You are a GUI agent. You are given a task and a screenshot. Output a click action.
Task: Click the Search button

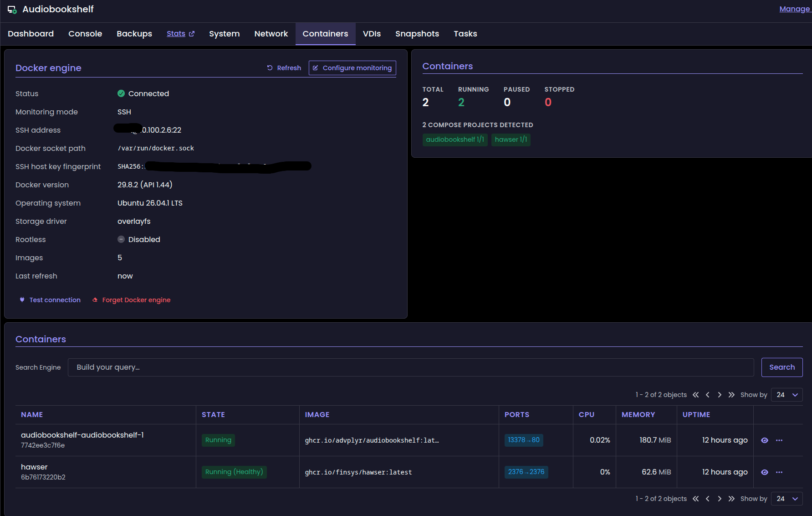(x=782, y=367)
